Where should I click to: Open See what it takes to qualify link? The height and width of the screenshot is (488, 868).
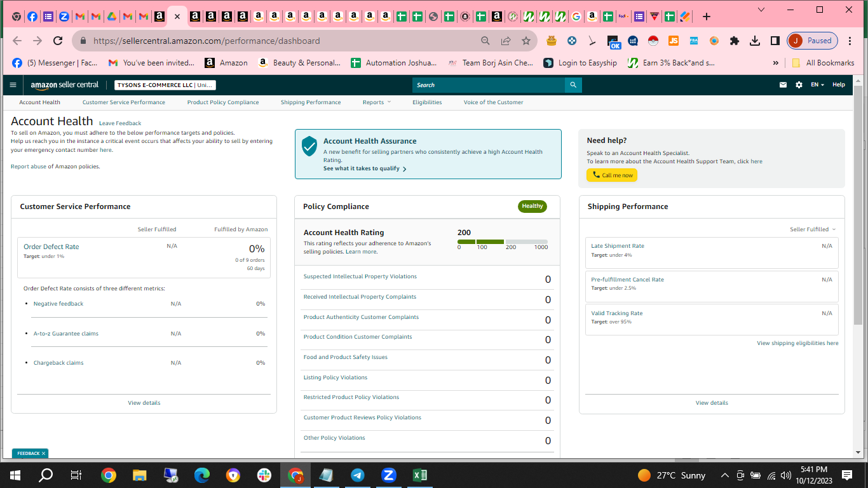[x=365, y=169]
